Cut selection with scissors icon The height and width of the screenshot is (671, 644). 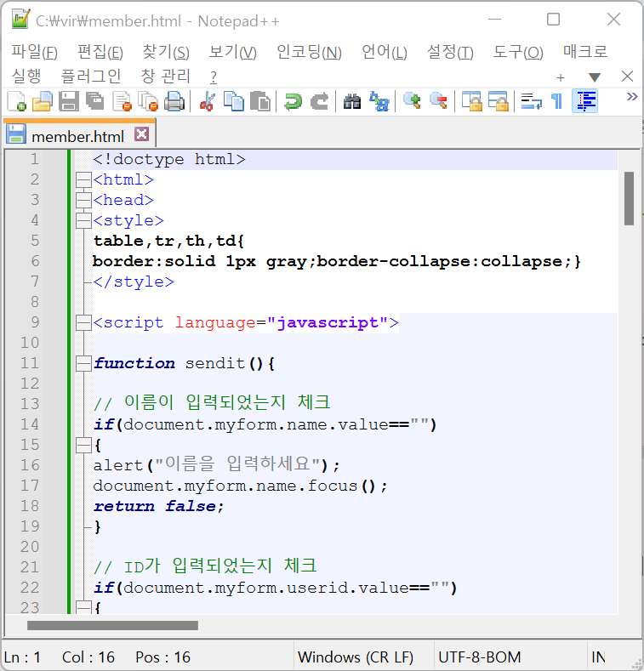click(x=208, y=102)
